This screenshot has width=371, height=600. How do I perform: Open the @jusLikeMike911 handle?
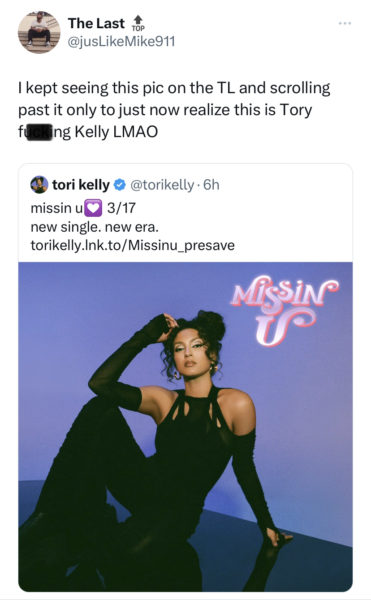pos(122,41)
